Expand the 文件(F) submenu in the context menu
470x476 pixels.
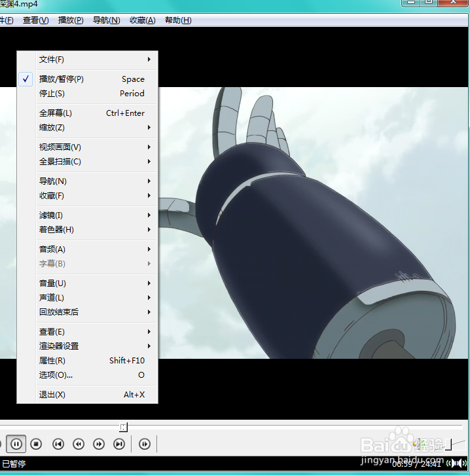[x=87, y=60]
